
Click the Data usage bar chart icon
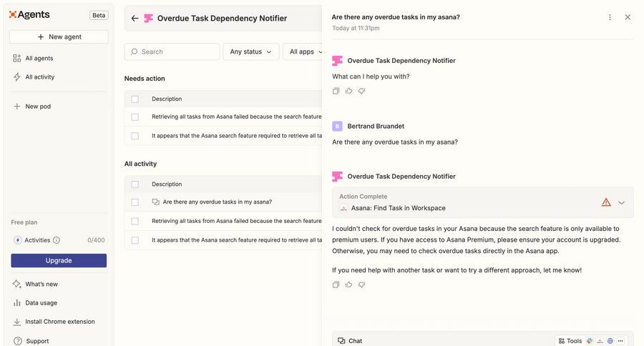click(17, 303)
